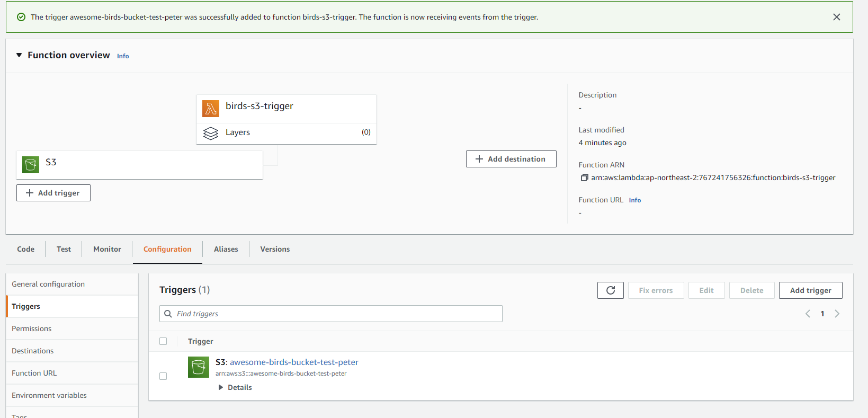Viewport: 868px width, 418px height.
Task: Open the Function overview Info link
Action: click(123, 56)
